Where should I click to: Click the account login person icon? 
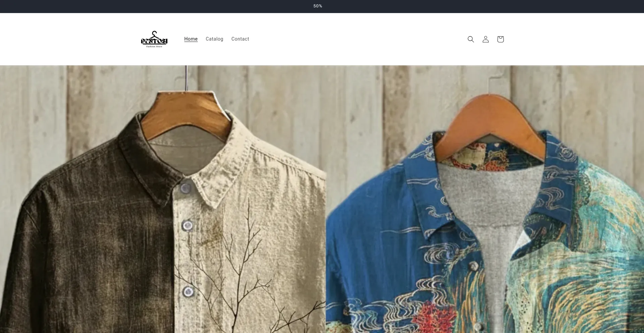(485, 39)
